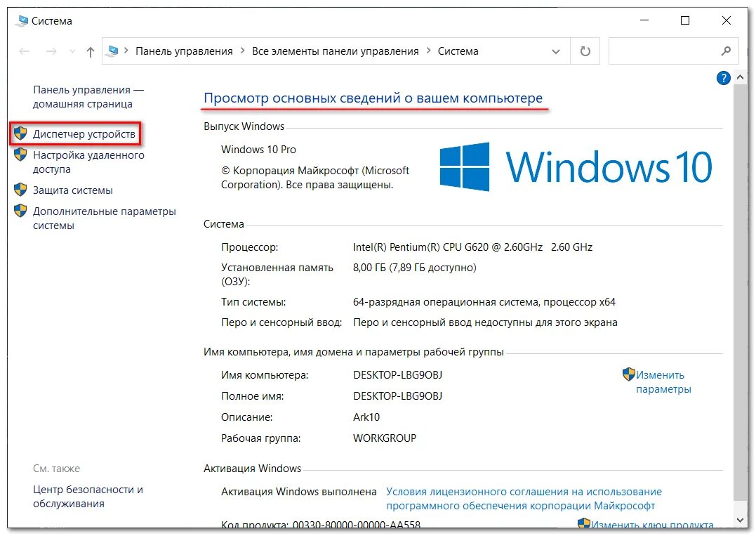Click Изменить параметры link
The width and height of the screenshot is (756, 536).
[x=663, y=382]
